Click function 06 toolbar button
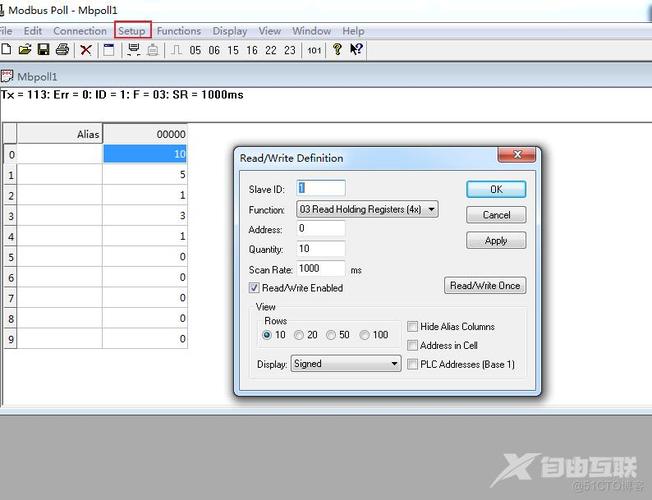 pyautogui.click(x=214, y=50)
